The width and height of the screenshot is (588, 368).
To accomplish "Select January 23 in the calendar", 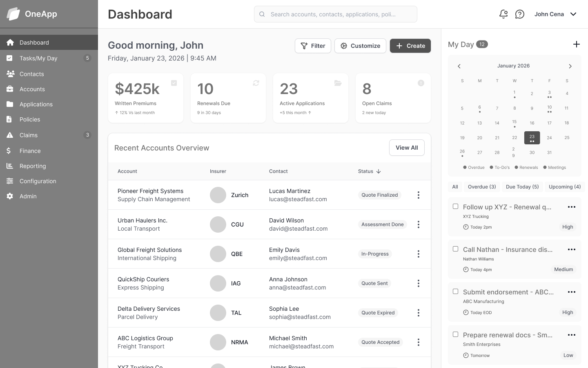I will [x=532, y=138].
